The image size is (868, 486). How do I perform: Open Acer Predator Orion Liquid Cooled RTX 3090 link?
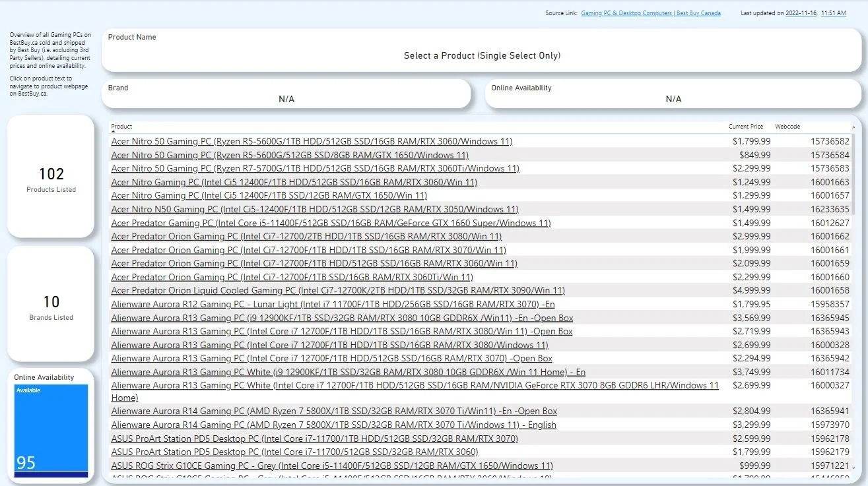tap(338, 290)
